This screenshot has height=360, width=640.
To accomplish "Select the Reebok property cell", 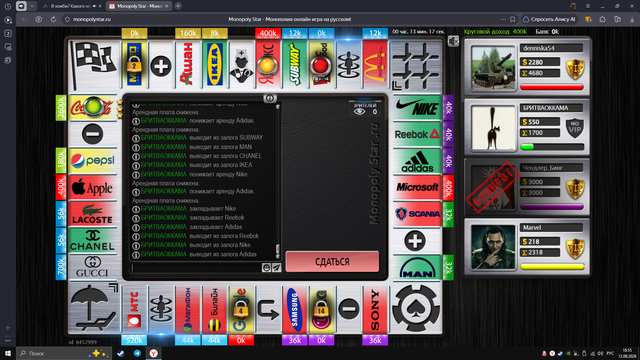I will pos(417,134).
